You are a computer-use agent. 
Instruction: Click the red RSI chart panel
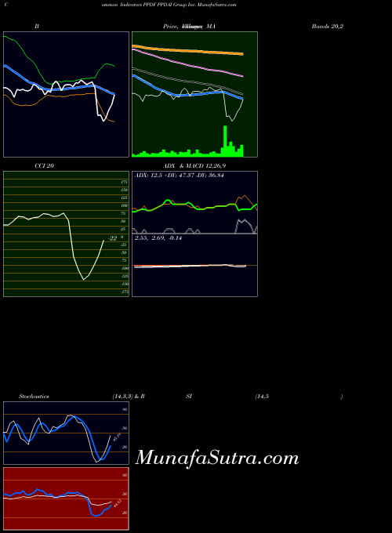[67, 499]
